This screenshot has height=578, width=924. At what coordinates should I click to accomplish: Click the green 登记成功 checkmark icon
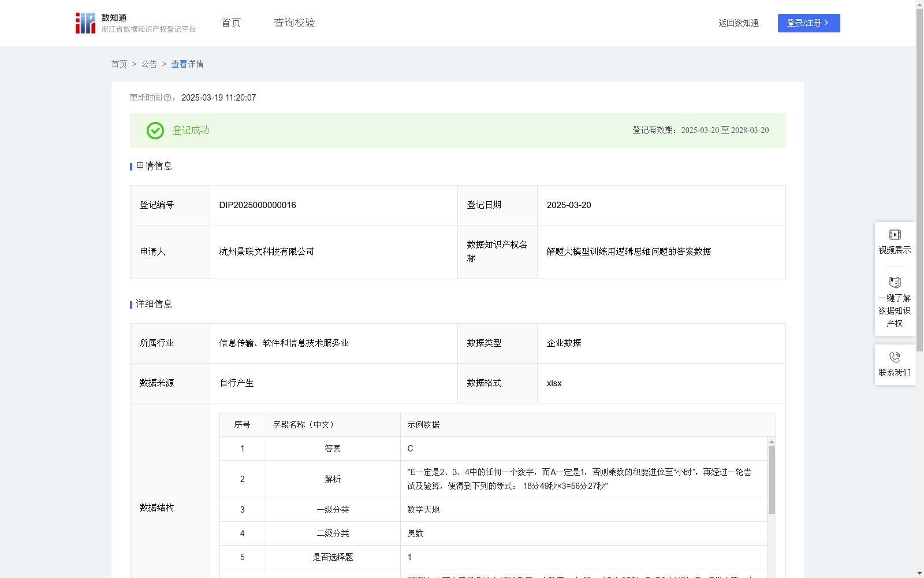coord(155,131)
